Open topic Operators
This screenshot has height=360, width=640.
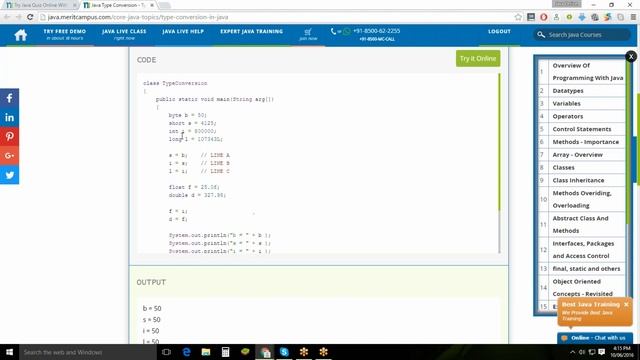click(568, 116)
